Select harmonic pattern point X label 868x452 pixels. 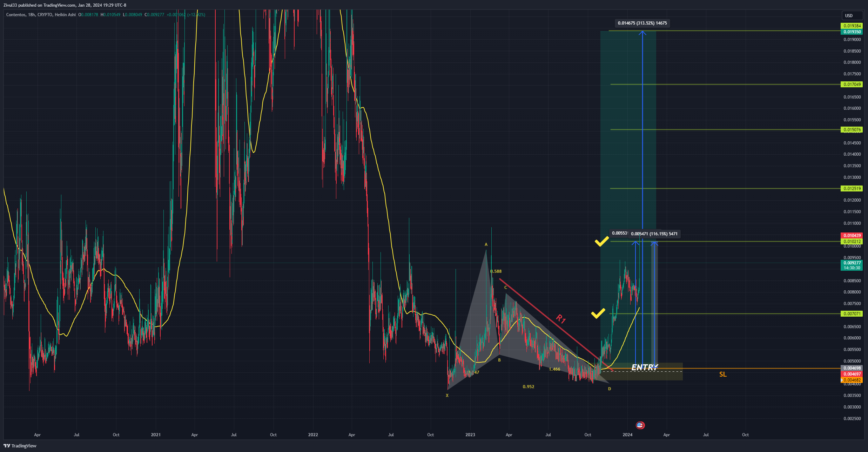click(447, 396)
